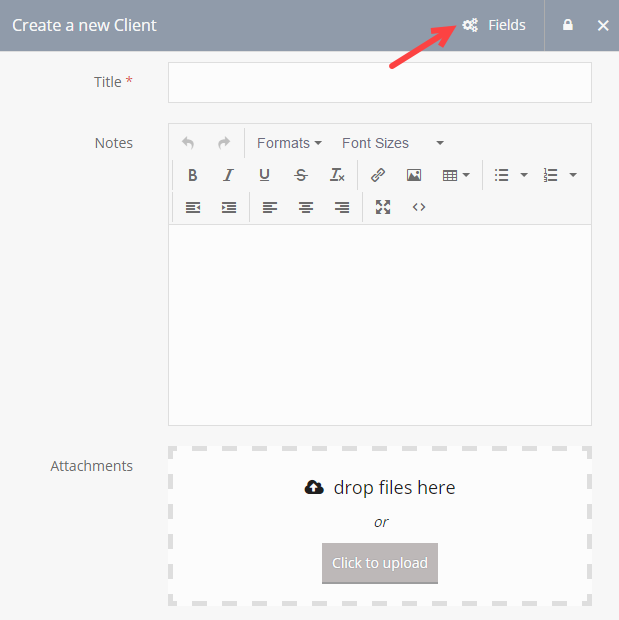This screenshot has width=619, height=620.
Task: Expand the bullet list style arrow
Action: point(524,175)
